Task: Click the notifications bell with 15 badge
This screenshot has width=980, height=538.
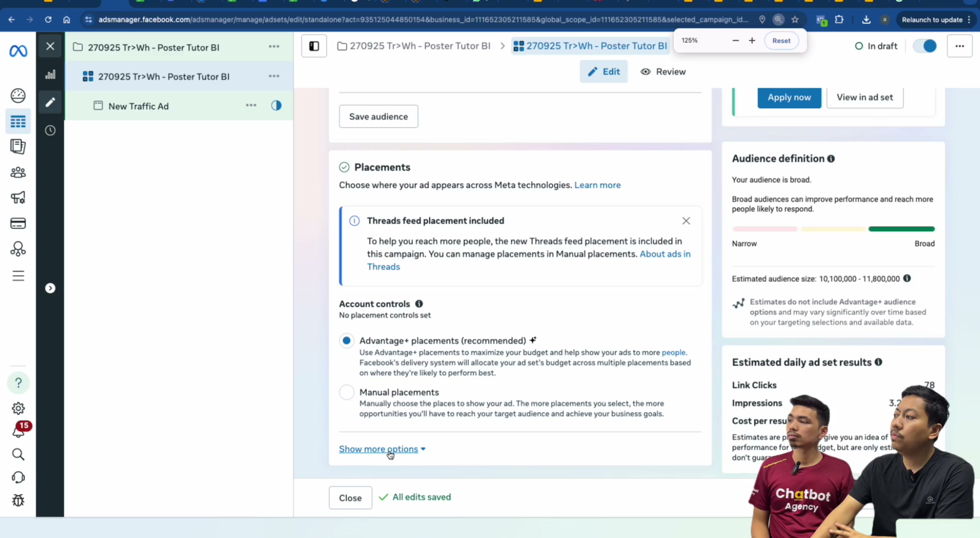Action: [19, 430]
